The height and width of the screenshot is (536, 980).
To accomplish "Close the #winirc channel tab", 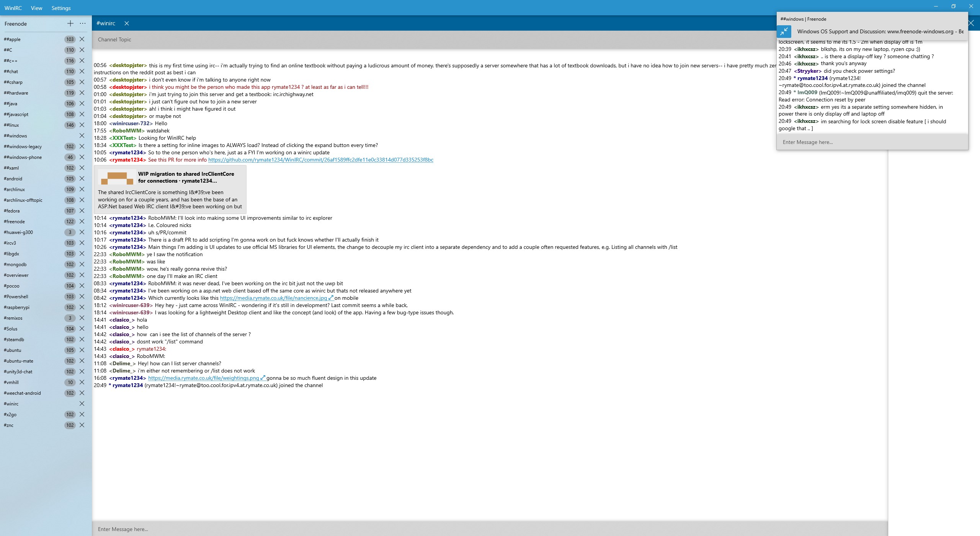I will point(127,23).
